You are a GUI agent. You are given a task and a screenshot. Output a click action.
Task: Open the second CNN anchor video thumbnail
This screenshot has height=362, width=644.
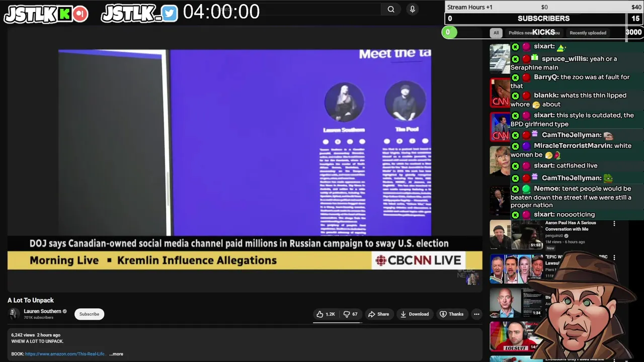click(x=500, y=127)
